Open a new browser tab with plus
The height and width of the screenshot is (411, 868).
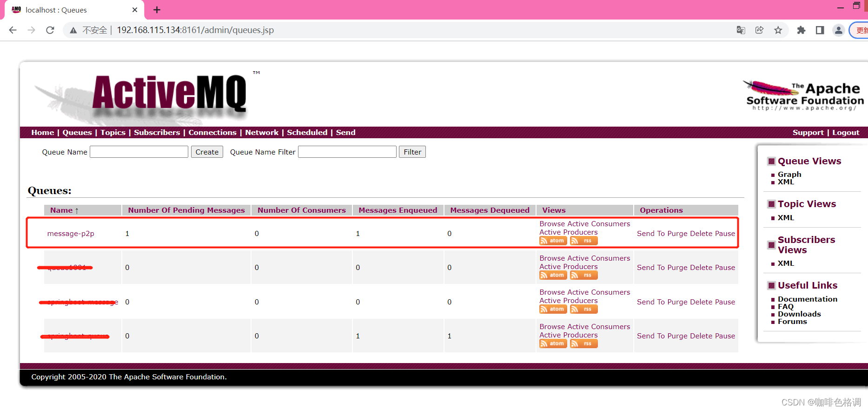(x=157, y=10)
